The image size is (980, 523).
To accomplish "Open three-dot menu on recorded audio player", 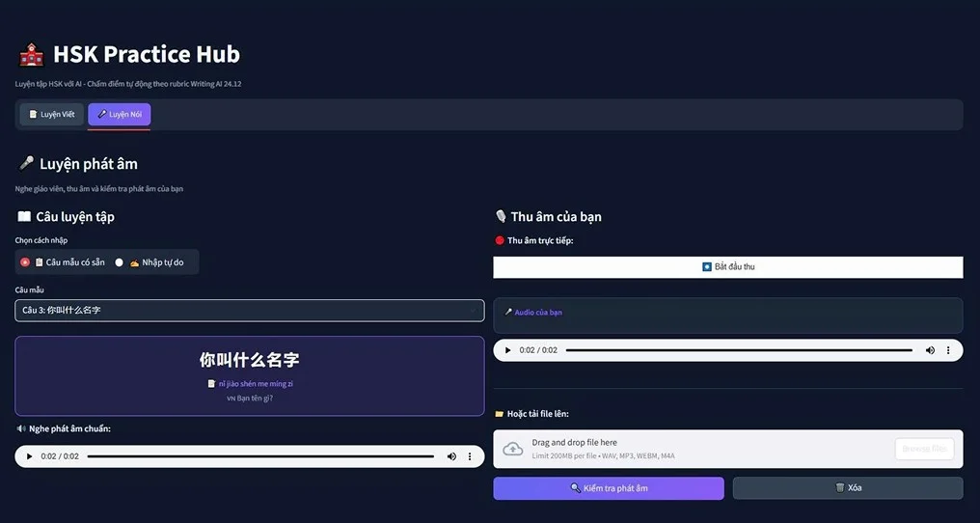I will click(x=948, y=350).
